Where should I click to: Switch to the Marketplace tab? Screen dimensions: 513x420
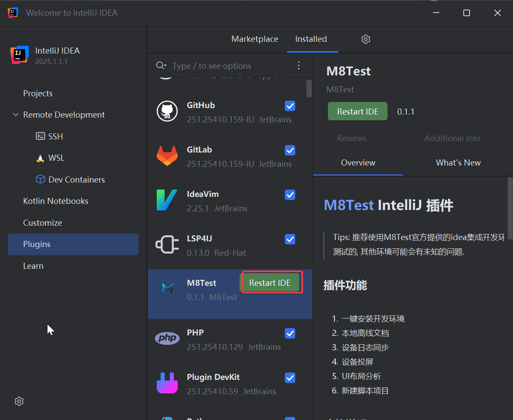[255, 39]
